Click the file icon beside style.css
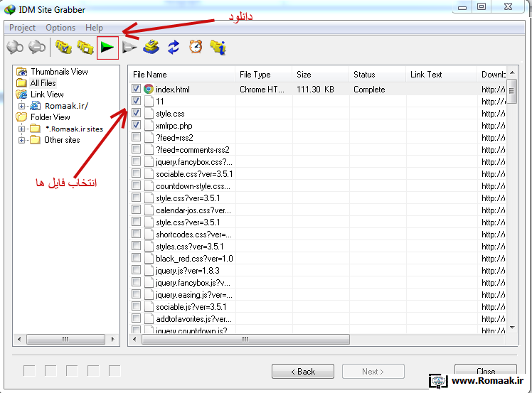The height and width of the screenshot is (393, 532). pyautogui.click(x=149, y=113)
